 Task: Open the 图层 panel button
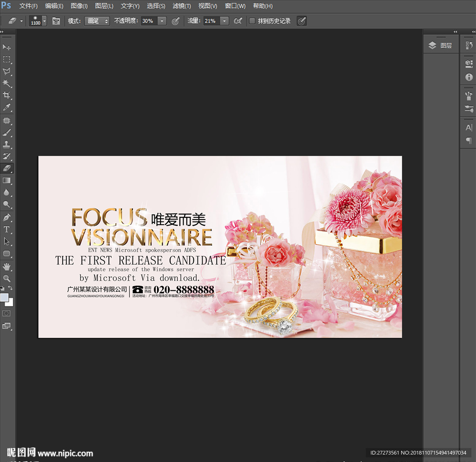pyautogui.click(x=440, y=45)
